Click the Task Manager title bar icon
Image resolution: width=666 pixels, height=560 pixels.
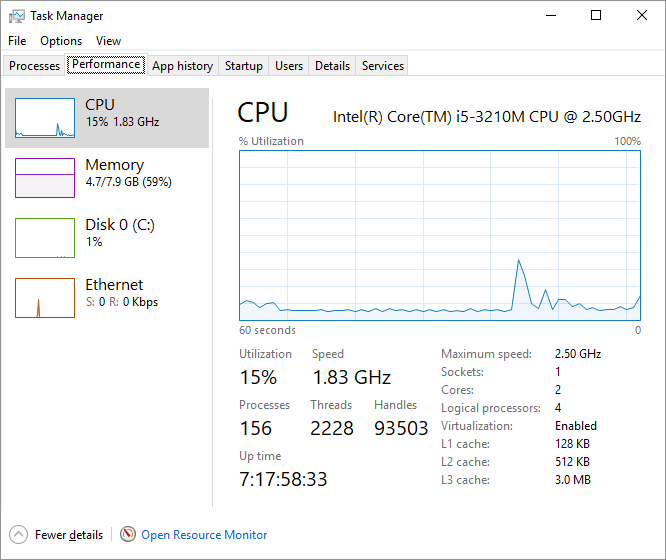click(17, 16)
